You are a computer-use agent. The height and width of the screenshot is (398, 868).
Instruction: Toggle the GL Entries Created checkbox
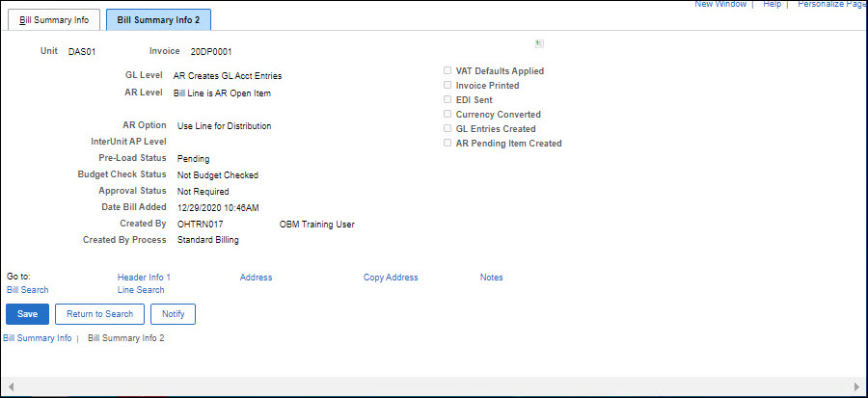pos(447,128)
